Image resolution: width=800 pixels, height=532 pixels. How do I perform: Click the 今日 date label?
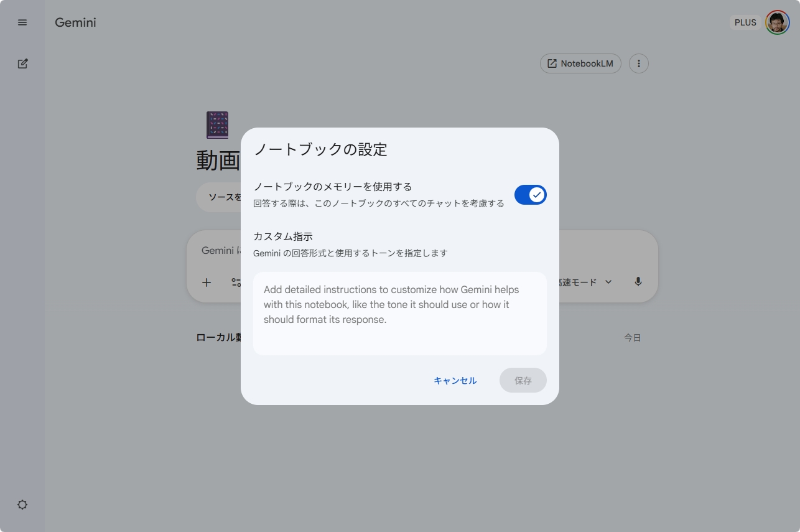633,338
